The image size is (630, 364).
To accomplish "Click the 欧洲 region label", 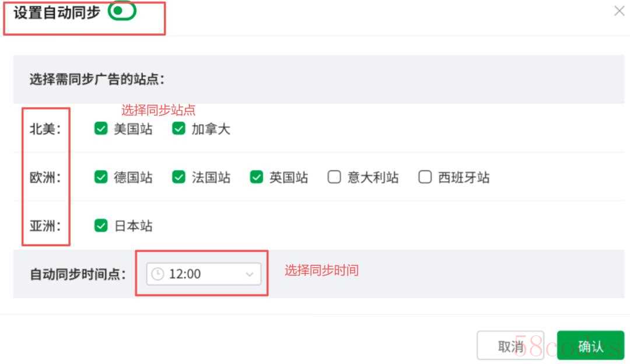I will click(45, 177).
